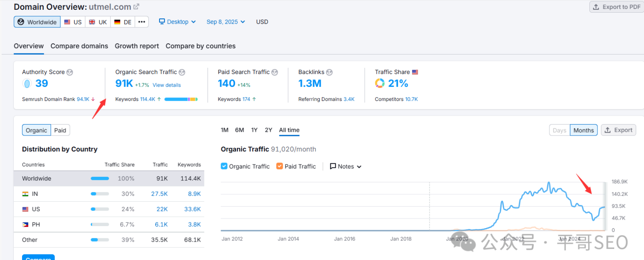
Task: Click the Worldwide traffic share bar
Action: tap(100, 178)
